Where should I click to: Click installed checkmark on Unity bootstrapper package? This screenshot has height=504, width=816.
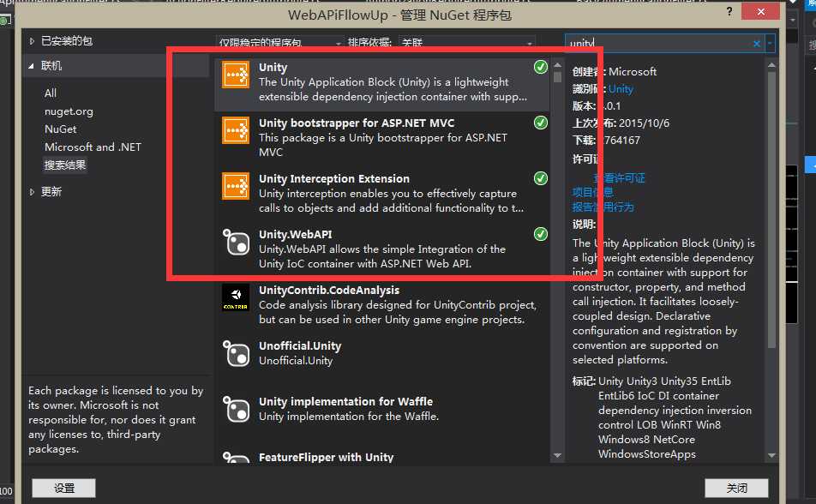pos(541,123)
